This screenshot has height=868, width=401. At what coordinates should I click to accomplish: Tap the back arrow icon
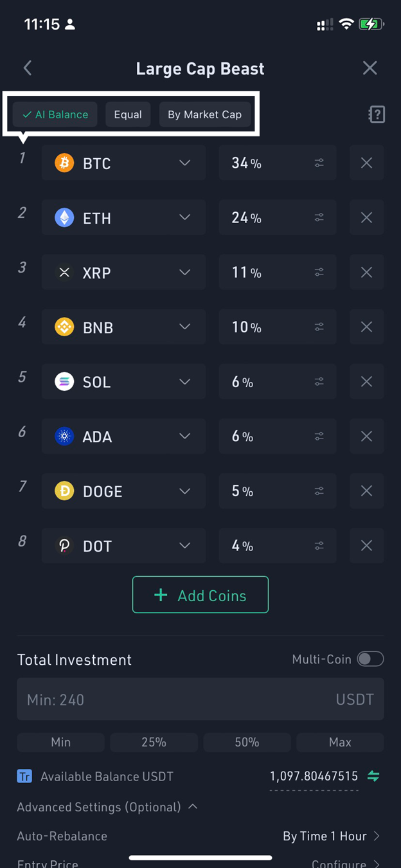pos(28,68)
